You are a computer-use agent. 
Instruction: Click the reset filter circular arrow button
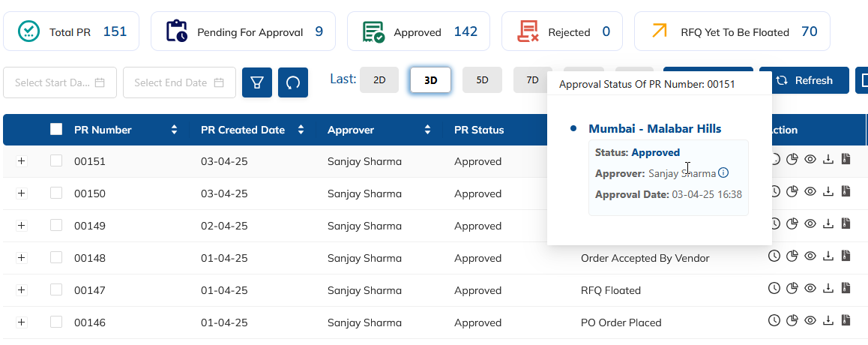point(293,82)
